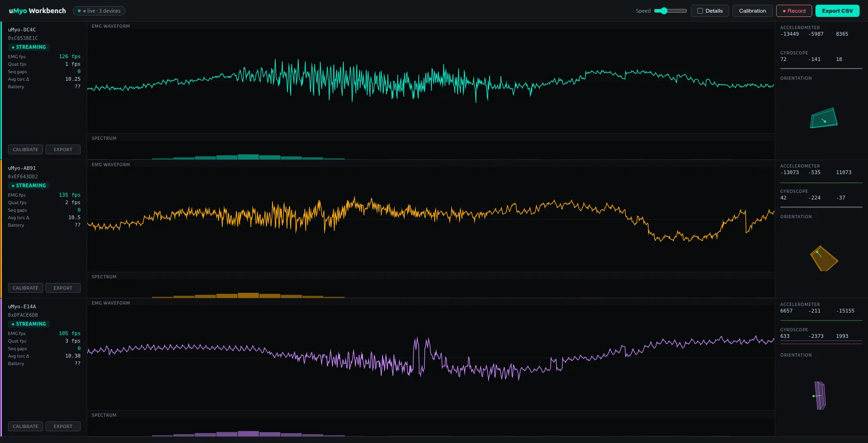
Task: Collapse the EMG WAVEFORM panel for uMyo-AB91
Action: tap(111, 164)
